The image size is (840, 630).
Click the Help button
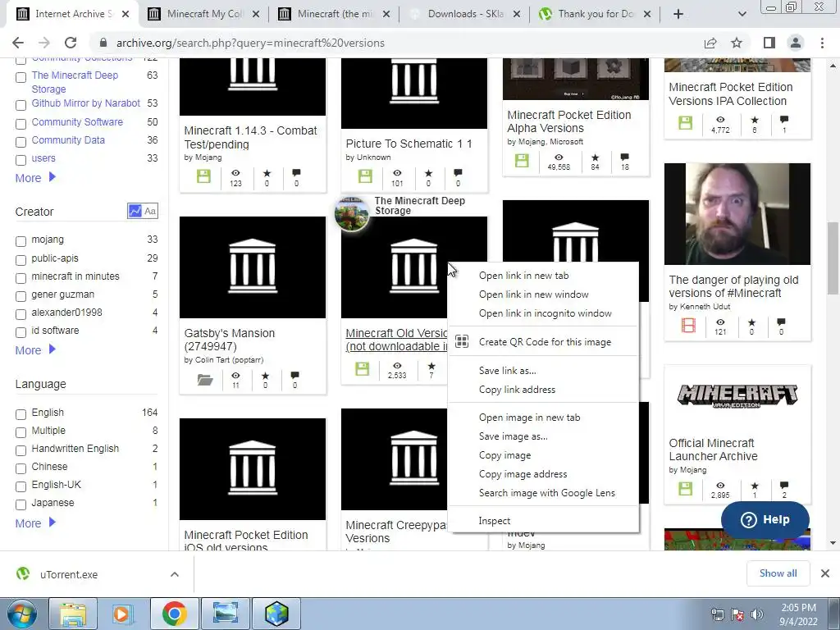coord(765,519)
